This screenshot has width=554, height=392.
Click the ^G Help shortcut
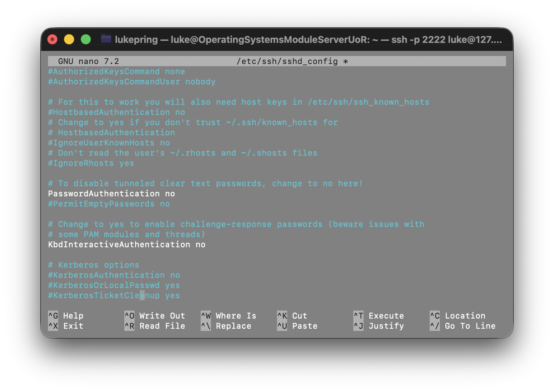[66, 316]
